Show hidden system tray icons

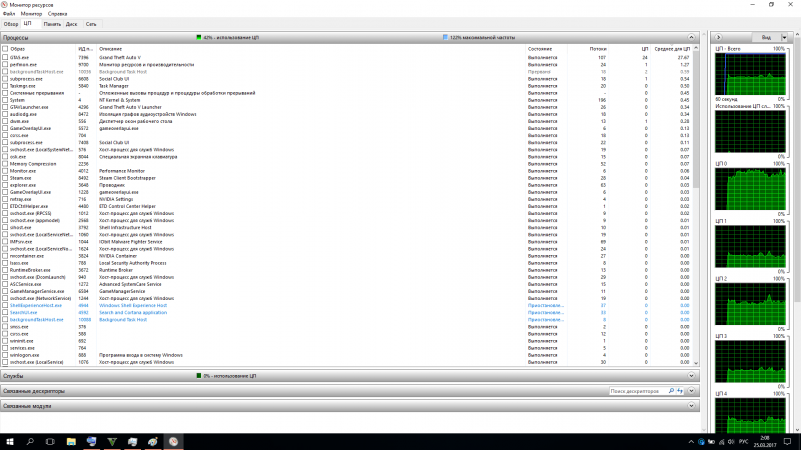pos(691,442)
